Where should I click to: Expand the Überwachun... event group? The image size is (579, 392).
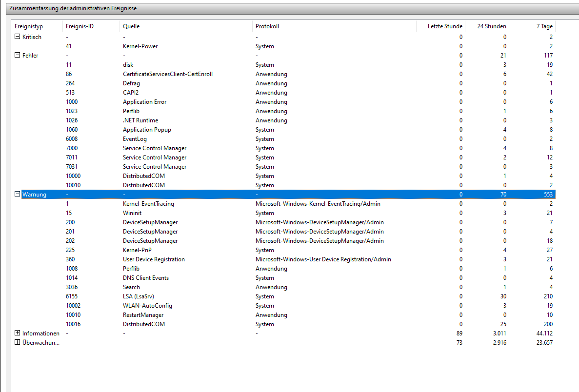(x=17, y=342)
